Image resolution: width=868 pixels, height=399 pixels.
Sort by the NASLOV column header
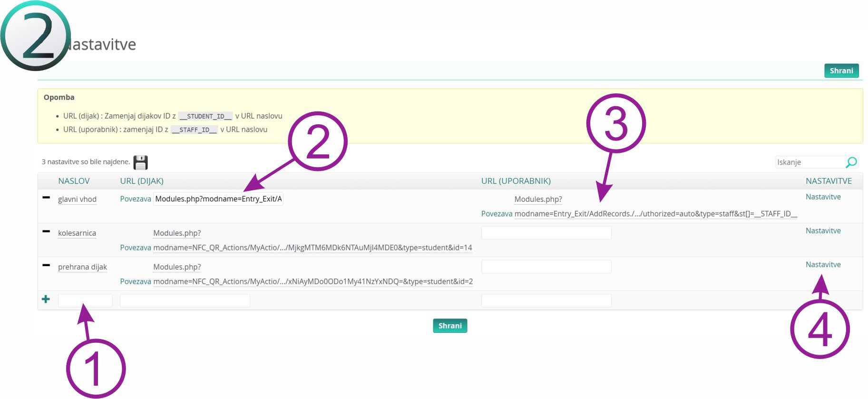click(x=74, y=181)
